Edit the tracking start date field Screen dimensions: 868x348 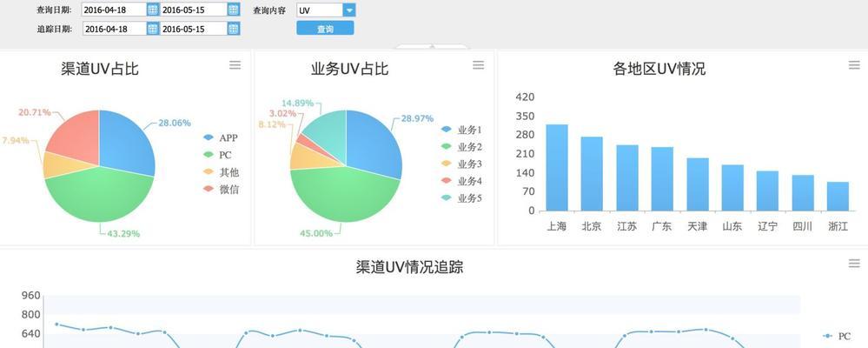coord(115,29)
